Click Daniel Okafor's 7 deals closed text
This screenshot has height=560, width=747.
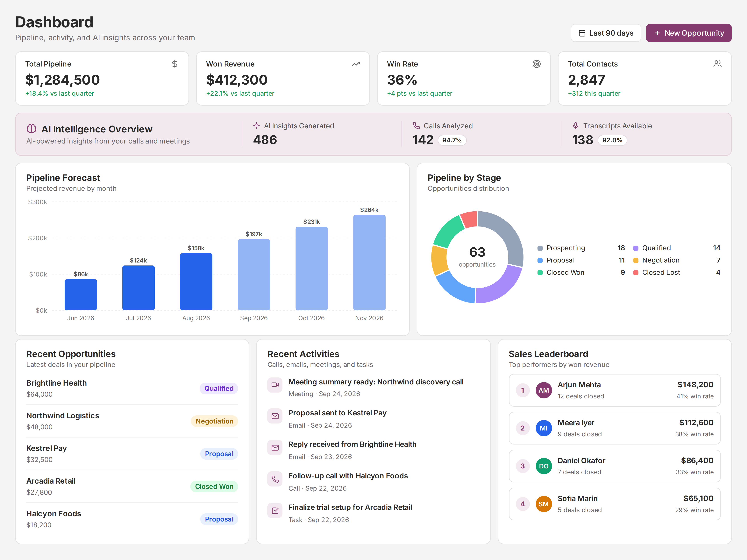click(579, 472)
